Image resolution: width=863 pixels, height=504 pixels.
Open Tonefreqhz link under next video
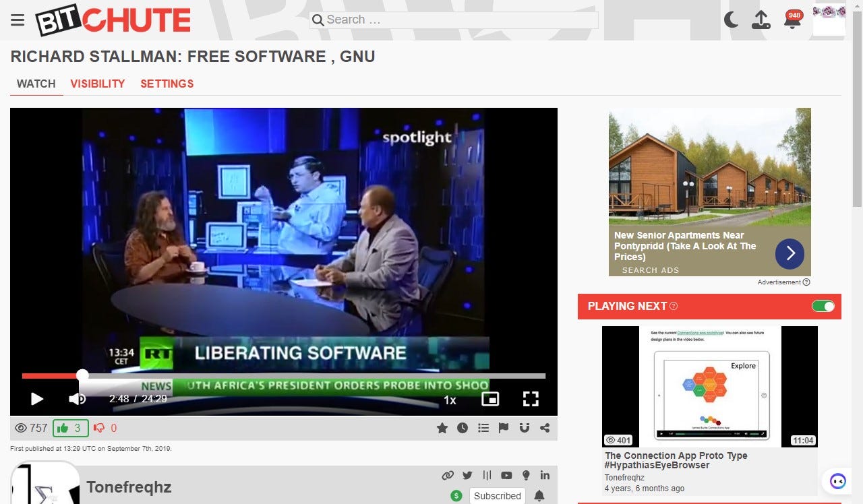624,477
